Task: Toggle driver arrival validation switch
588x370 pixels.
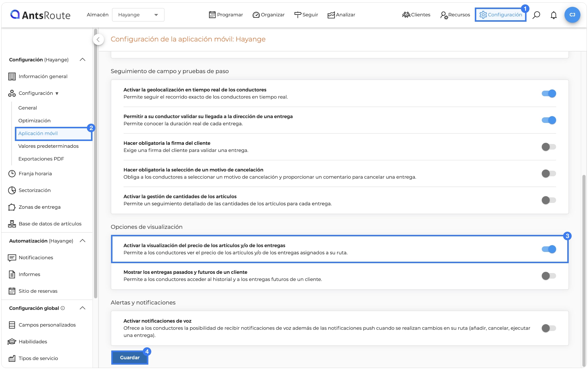Action: (x=549, y=120)
